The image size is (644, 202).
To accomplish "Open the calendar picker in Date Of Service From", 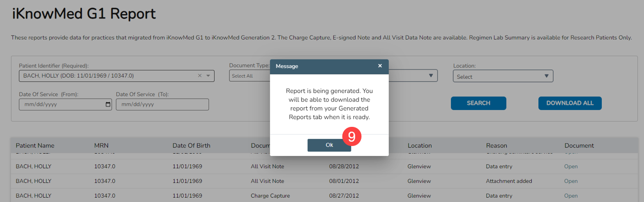I will (x=108, y=104).
